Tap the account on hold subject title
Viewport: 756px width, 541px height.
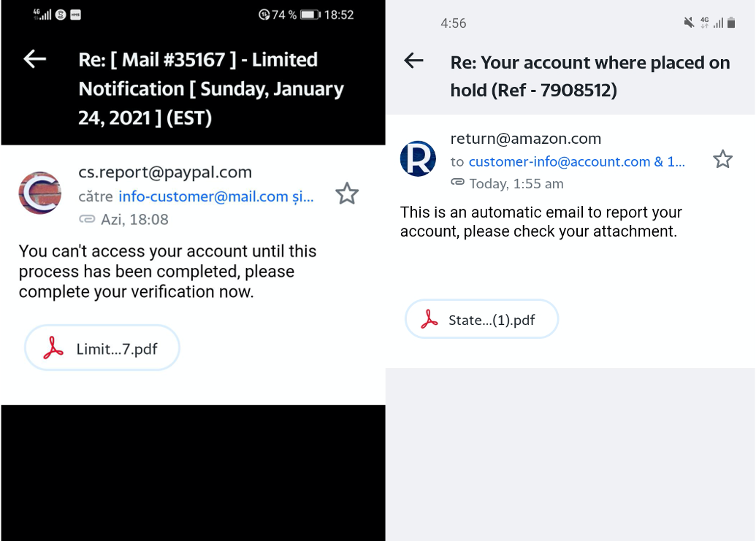point(590,76)
